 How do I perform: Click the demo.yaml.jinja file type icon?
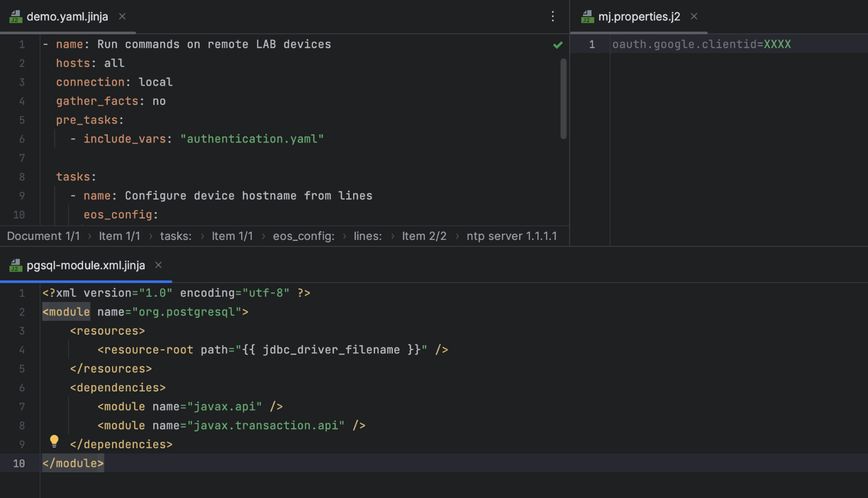pos(16,17)
